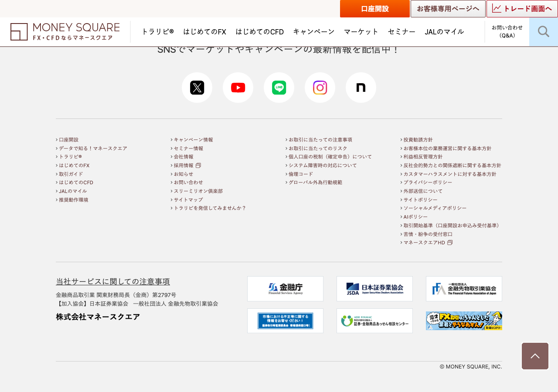This screenshot has width=558, height=392.
Task: Click the search magnifier icon
Action: click(x=544, y=32)
